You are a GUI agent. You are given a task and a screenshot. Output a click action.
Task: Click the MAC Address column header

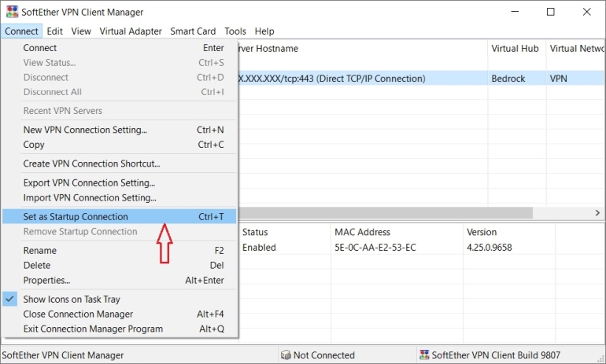(x=362, y=233)
